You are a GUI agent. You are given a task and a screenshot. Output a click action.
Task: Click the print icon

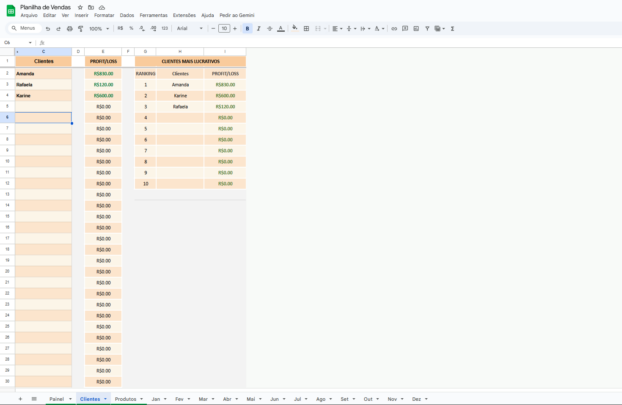coord(69,29)
